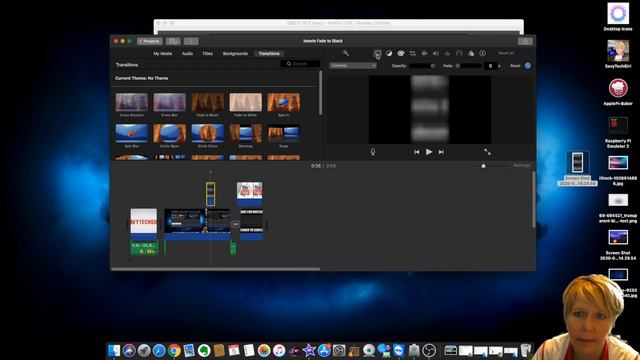Select the Spin In transition

(x=283, y=102)
